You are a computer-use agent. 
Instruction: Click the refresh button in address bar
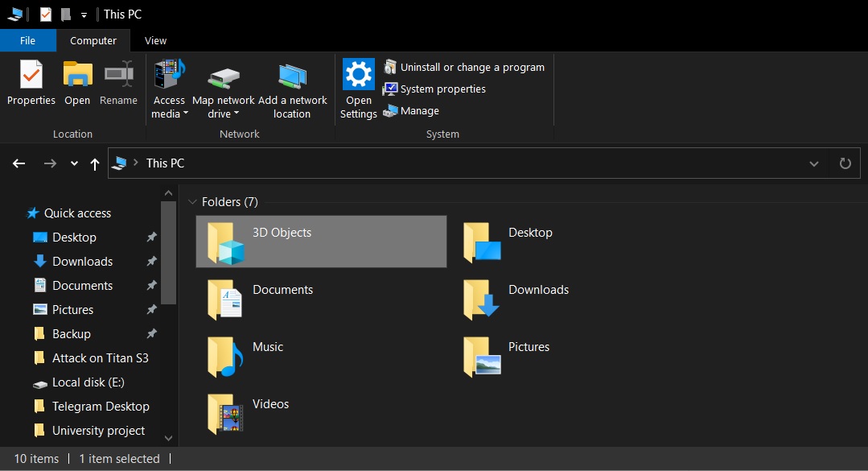tap(845, 163)
